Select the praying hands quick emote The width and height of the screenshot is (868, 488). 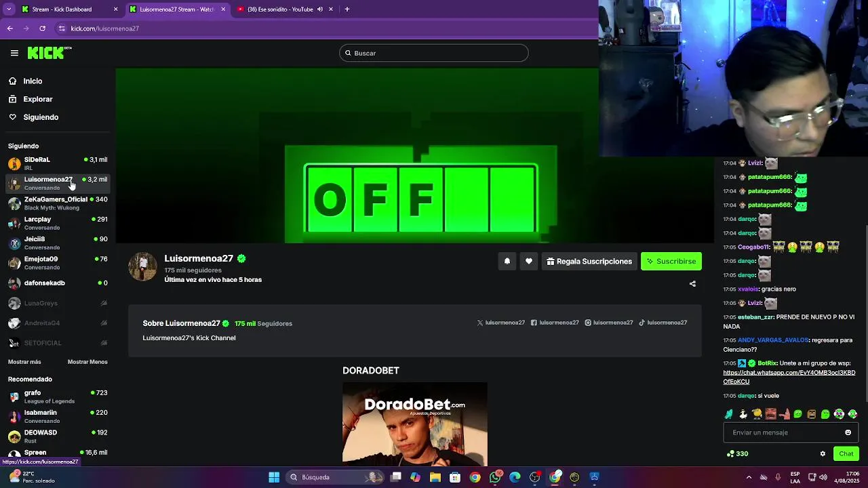click(x=729, y=414)
